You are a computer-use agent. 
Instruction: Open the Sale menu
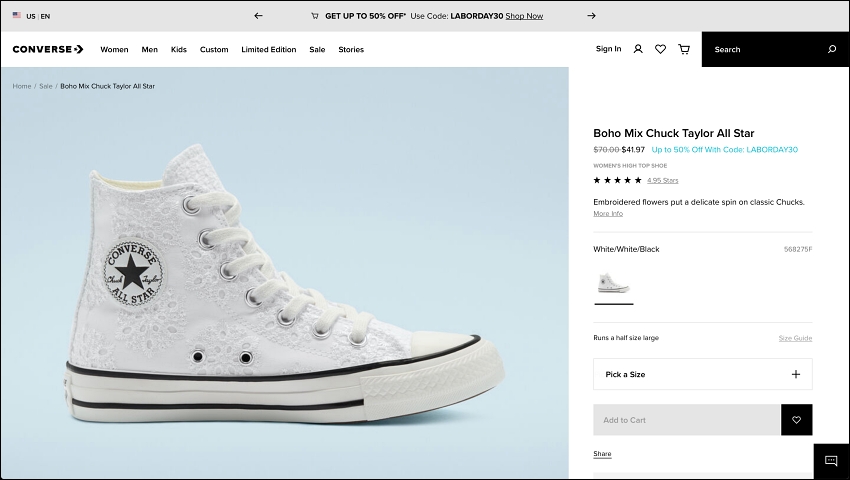pyautogui.click(x=317, y=49)
